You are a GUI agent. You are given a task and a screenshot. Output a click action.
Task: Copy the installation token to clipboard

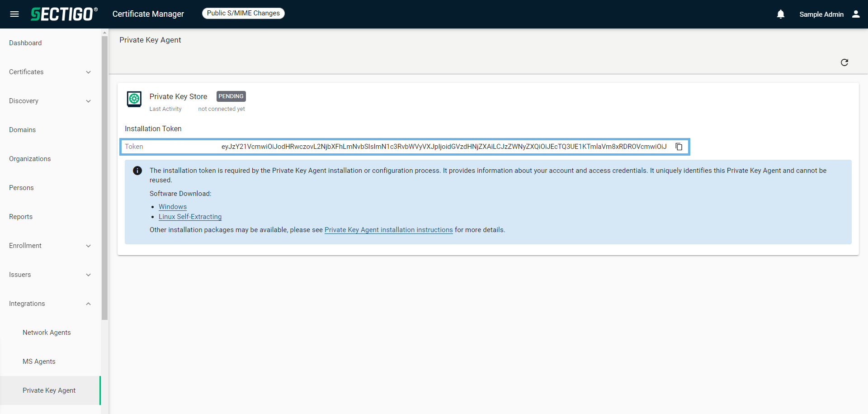pos(679,147)
